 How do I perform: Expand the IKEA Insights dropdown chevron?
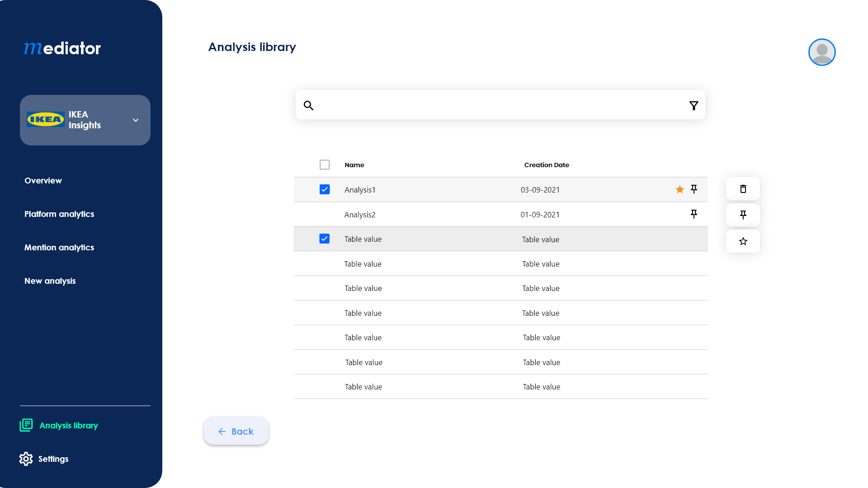pyautogui.click(x=135, y=120)
